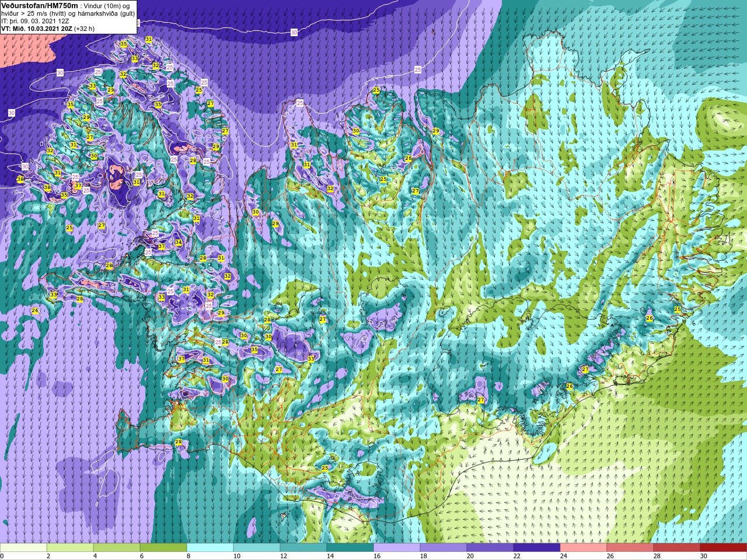The width and height of the screenshot is (747, 560).
Task: Click the 18–20 m/s light purple legend swatch
Action: coord(444,548)
